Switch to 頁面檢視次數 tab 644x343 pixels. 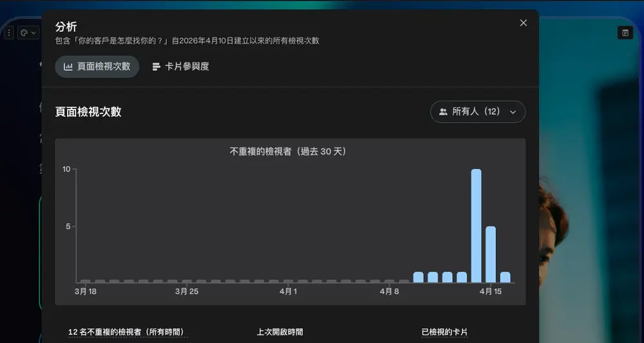97,66
